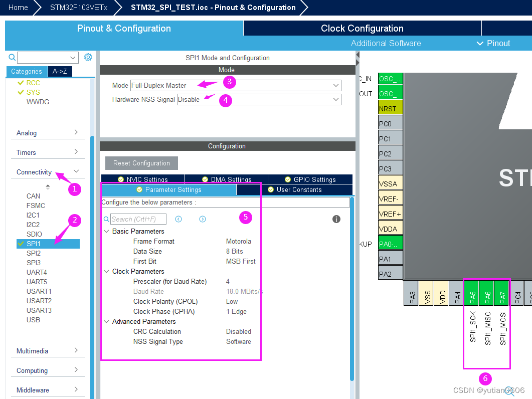Open the GPIO Settings tab
This screenshot has width=532, height=399.
coord(310,179)
